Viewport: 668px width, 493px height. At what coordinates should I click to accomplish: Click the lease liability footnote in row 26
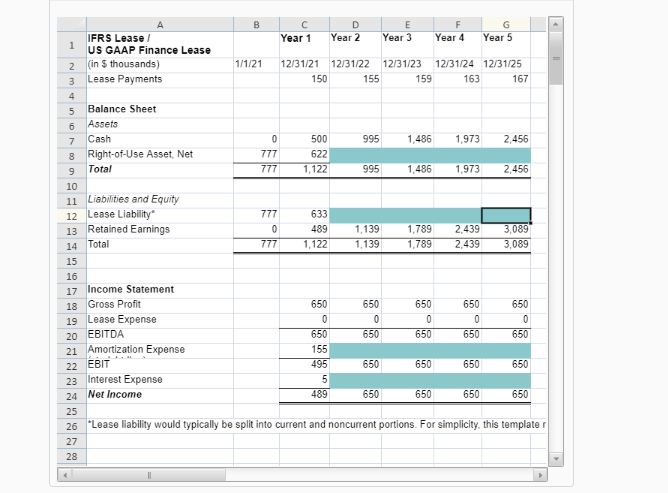tap(316, 425)
